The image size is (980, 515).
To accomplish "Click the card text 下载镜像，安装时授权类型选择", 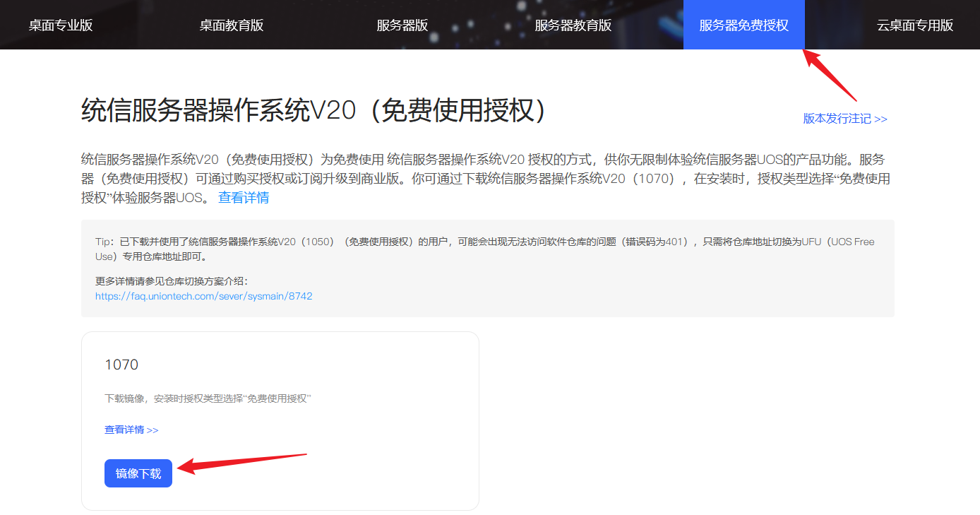I will point(208,398).
